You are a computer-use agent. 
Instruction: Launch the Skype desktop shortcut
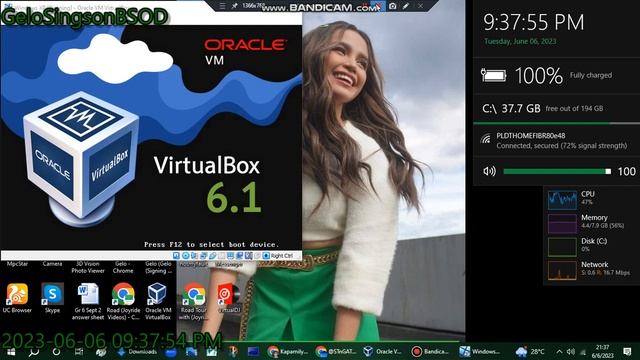[x=52, y=298]
